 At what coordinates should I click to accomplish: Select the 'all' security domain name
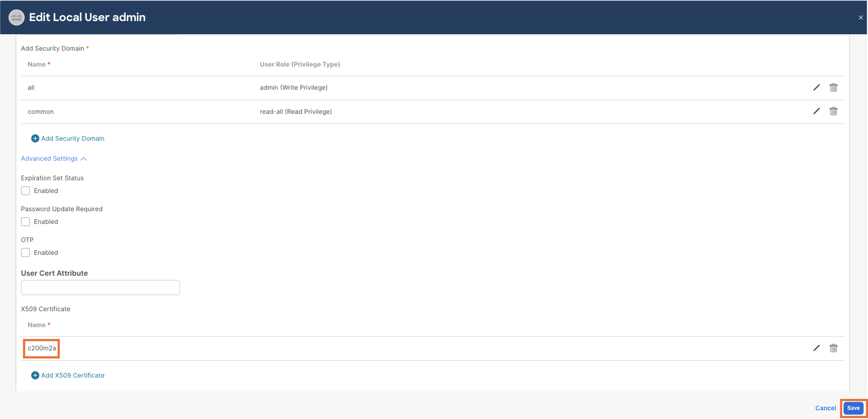(31, 87)
